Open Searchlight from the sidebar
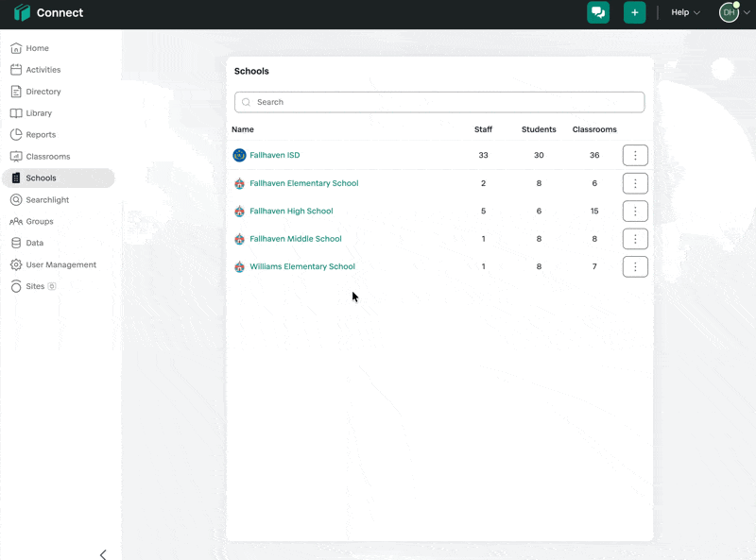The image size is (756, 560). [x=47, y=200]
